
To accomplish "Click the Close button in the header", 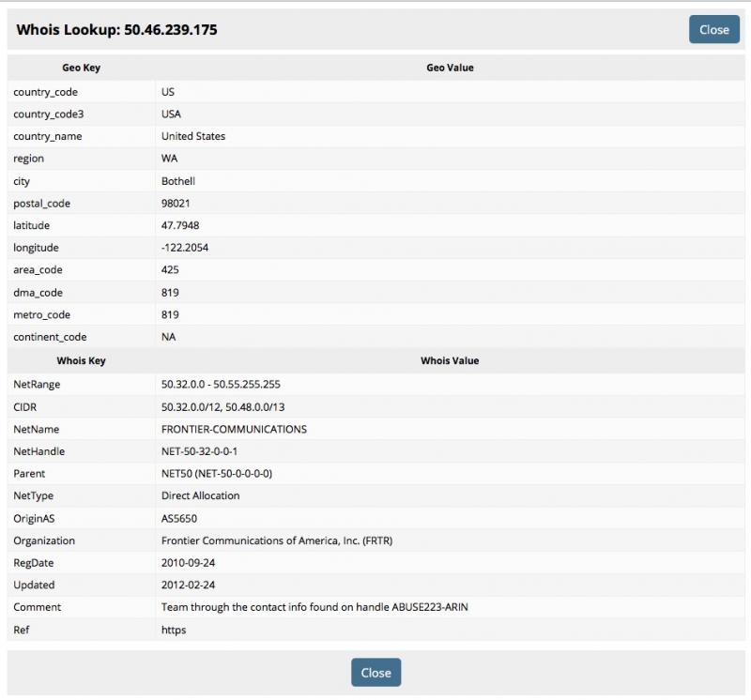I will (x=713, y=29).
